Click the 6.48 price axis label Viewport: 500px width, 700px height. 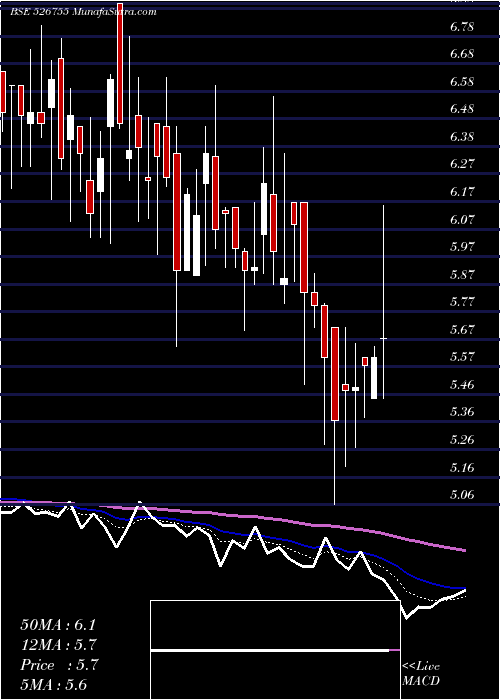462,109
